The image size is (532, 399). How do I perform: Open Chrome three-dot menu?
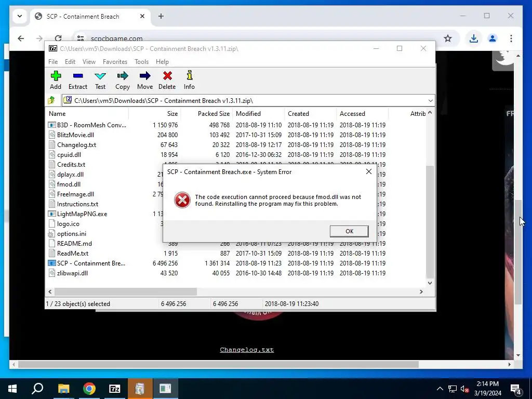click(x=511, y=38)
